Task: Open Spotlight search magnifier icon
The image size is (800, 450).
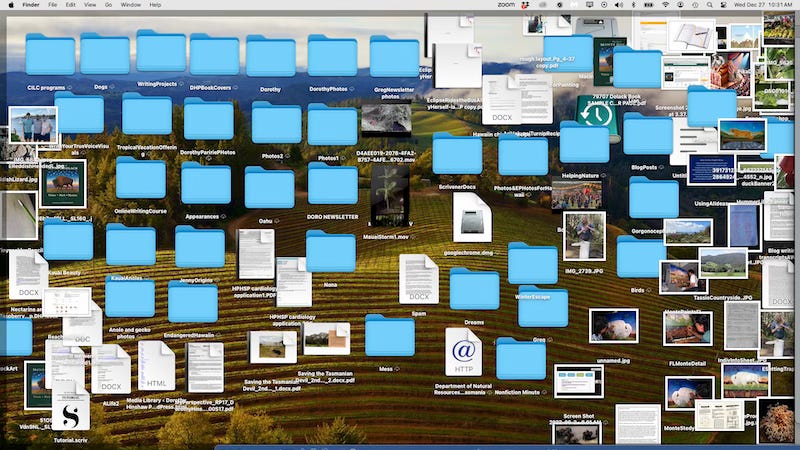Action: pos(710,5)
